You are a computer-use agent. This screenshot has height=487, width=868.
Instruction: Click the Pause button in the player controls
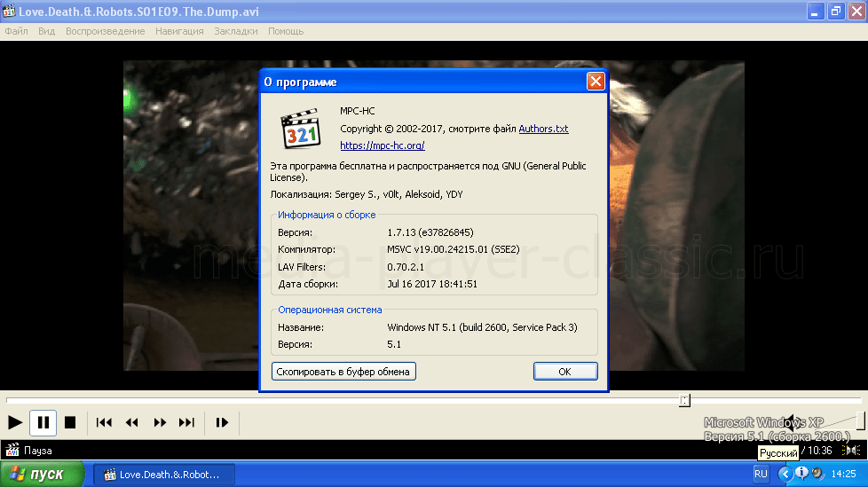(x=43, y=423)
